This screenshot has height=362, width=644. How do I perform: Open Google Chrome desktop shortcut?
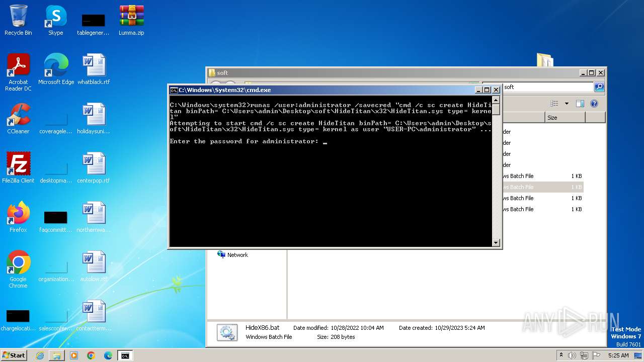click(x=18, y=269)
